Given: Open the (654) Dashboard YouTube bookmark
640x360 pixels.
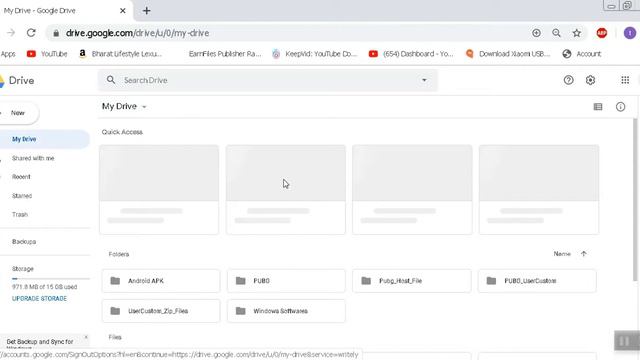Looking at the screenshot, I should click(x=411, y=54).
